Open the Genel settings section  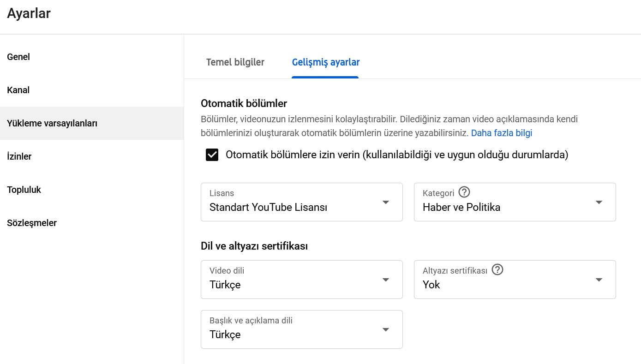[x=18, y=57]
